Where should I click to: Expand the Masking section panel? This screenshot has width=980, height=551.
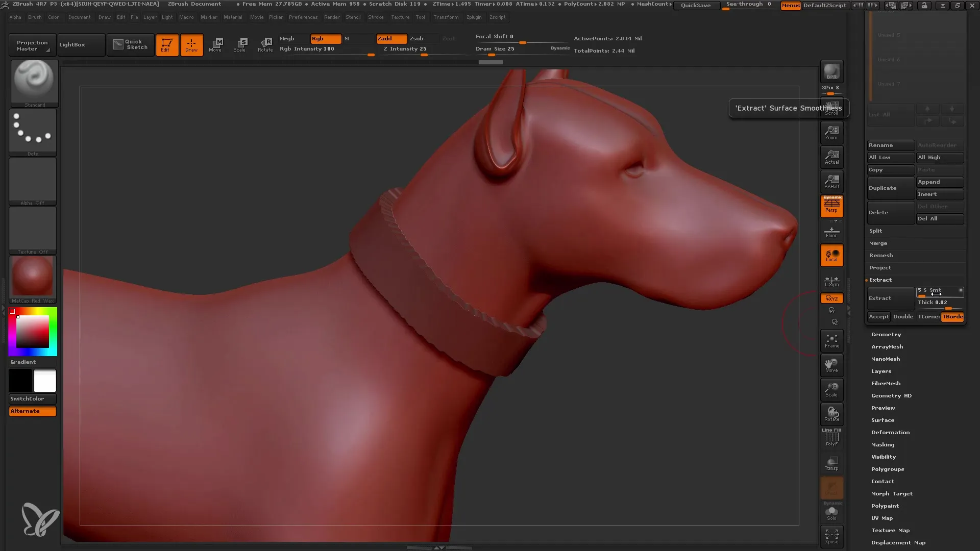tap(883, 444)
